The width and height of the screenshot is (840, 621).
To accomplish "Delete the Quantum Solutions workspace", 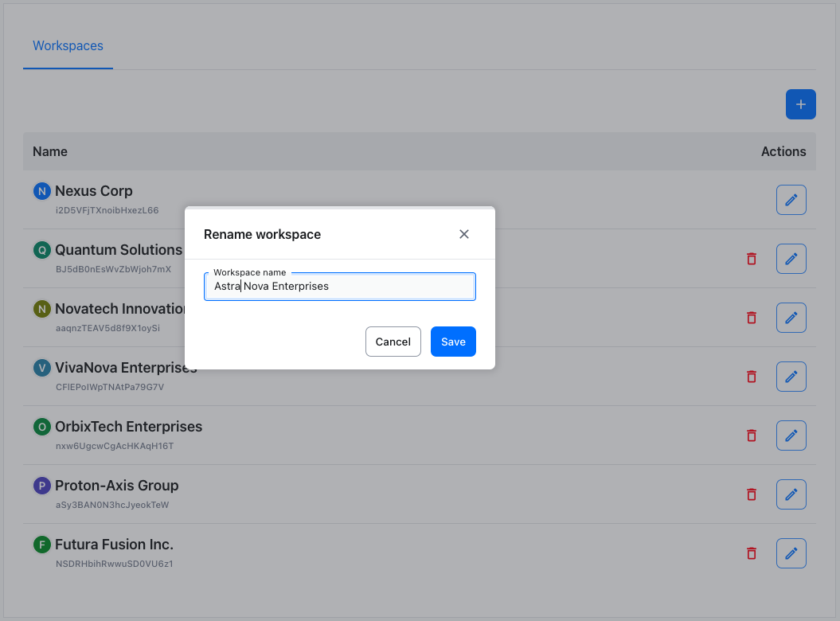I will (x=751, y=259).
